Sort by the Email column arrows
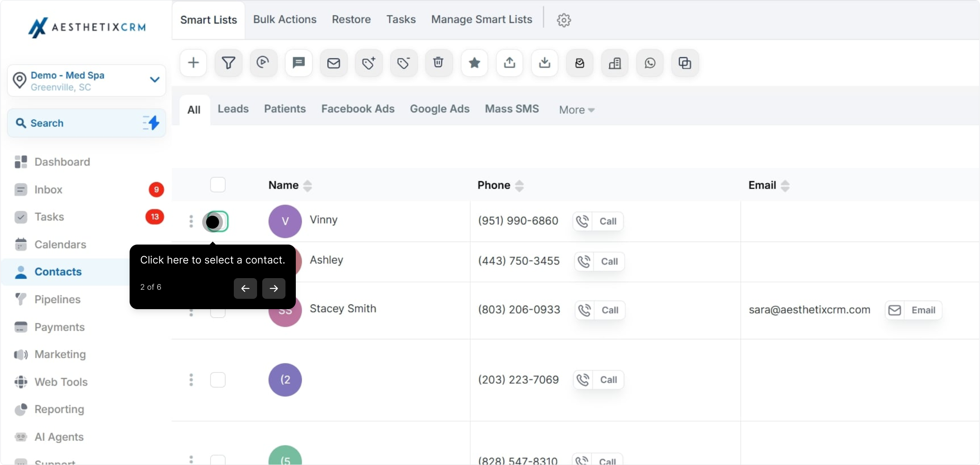This screenshot has height=465, width=980. [x=785, y=186]
